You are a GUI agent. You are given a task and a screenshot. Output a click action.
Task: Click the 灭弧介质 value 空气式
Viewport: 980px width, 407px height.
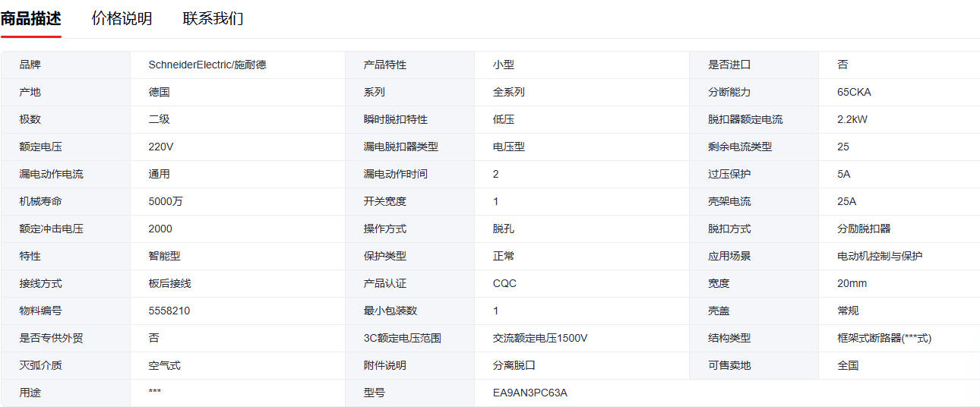click(165, 366)
